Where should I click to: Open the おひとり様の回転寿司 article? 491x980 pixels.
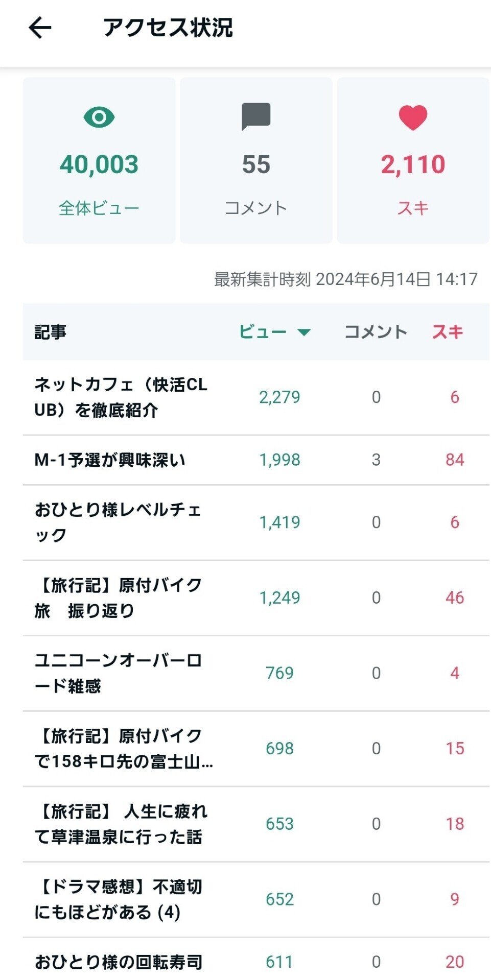point(119,962)
